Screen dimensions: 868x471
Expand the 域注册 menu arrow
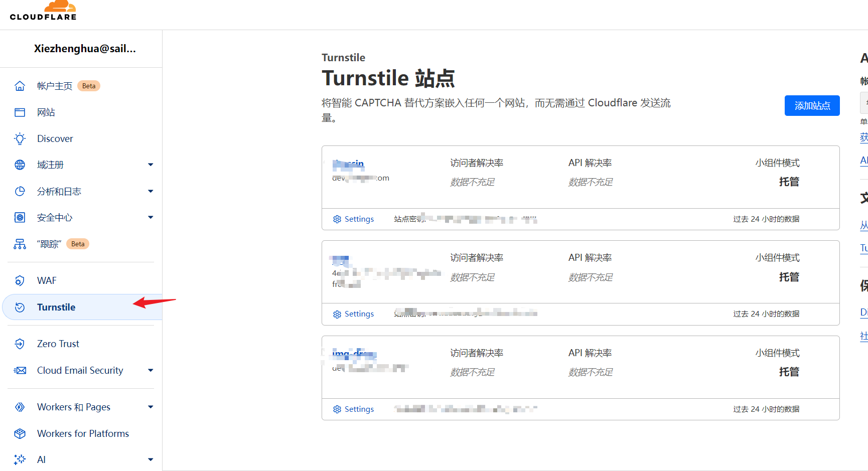coord(151,165)
